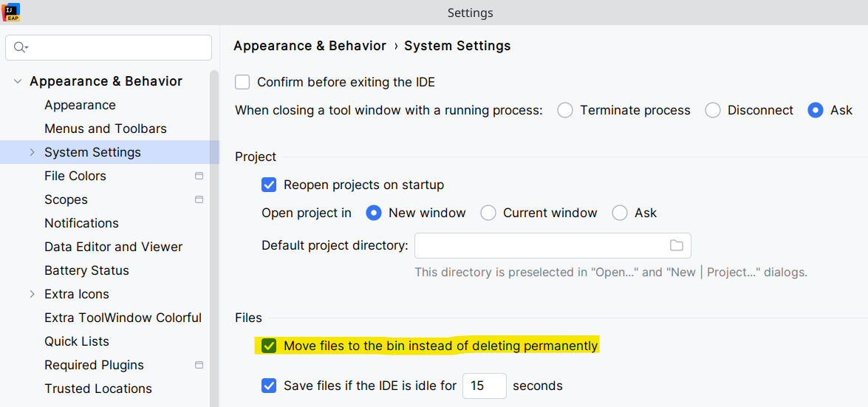Choose Disconnect for running process
The image size is (868, 407).
point(713,110)
